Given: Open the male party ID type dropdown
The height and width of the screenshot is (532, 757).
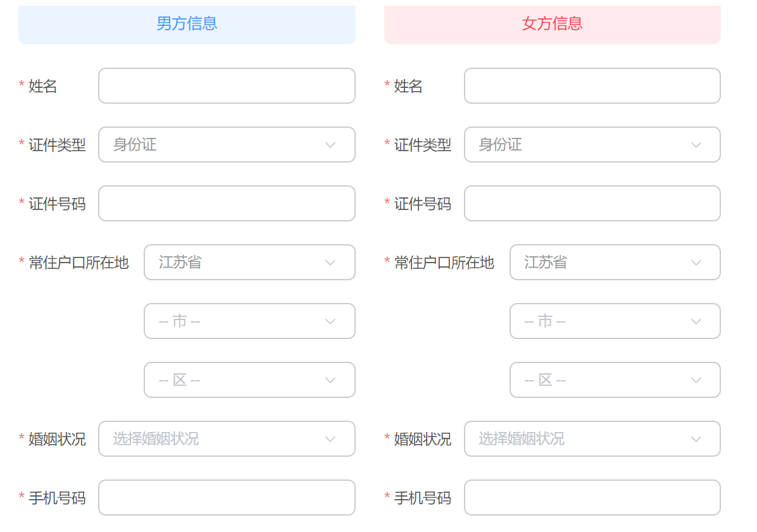Looking at the screenshot, I should [x=227, y=145].
